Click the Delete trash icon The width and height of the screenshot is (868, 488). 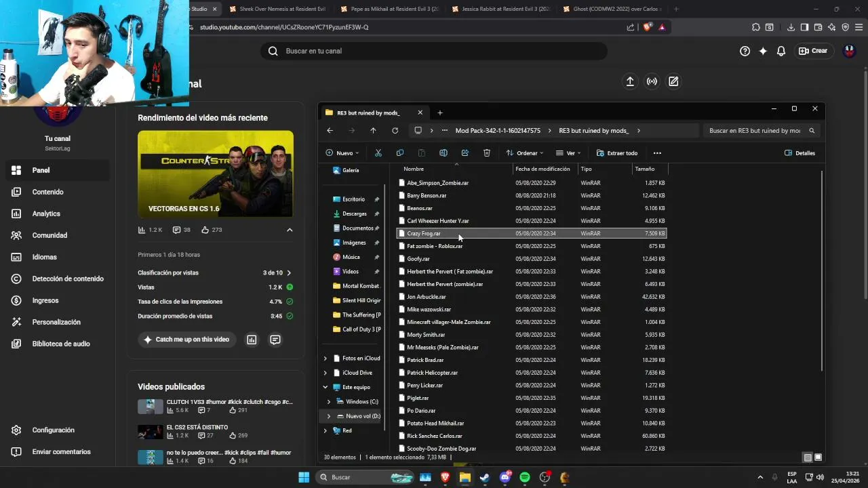point(487,153)
